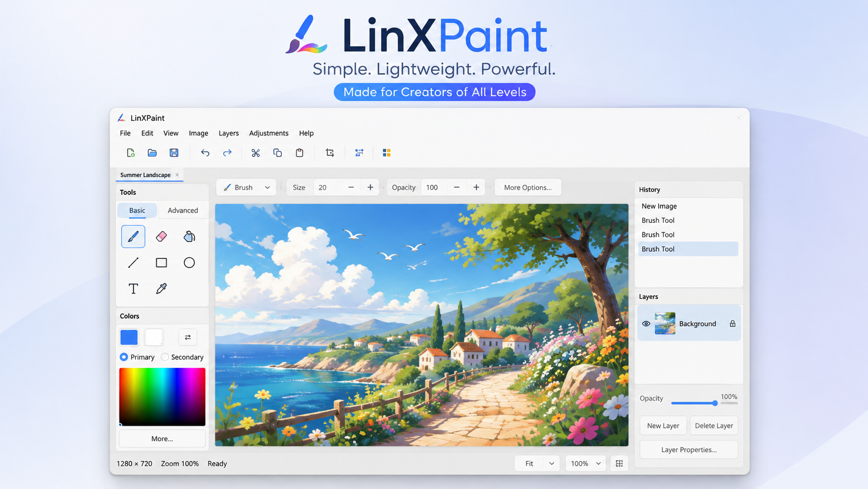Decrease brush Size with minus button
The height and width of the screenshot is (489, 868).
(351, 188)
